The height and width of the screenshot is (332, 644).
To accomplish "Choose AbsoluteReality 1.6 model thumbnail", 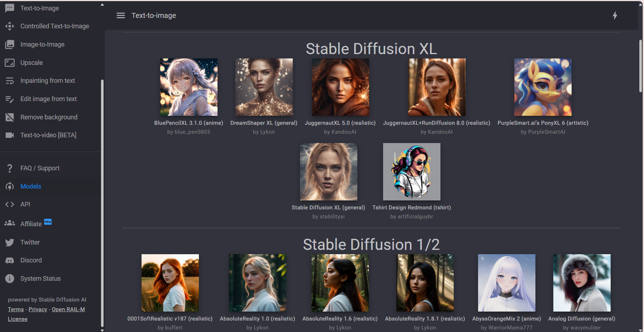I will click(x=340, y=283).
